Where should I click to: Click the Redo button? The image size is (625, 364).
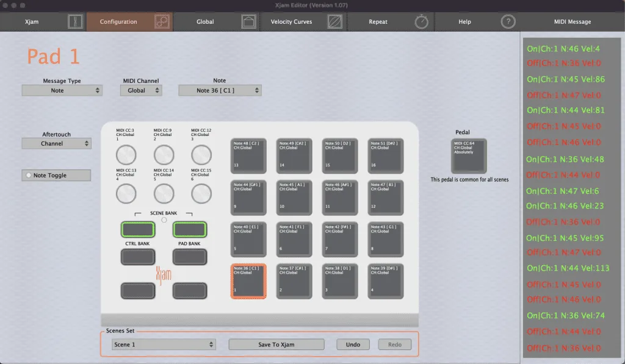coord(395,344)
